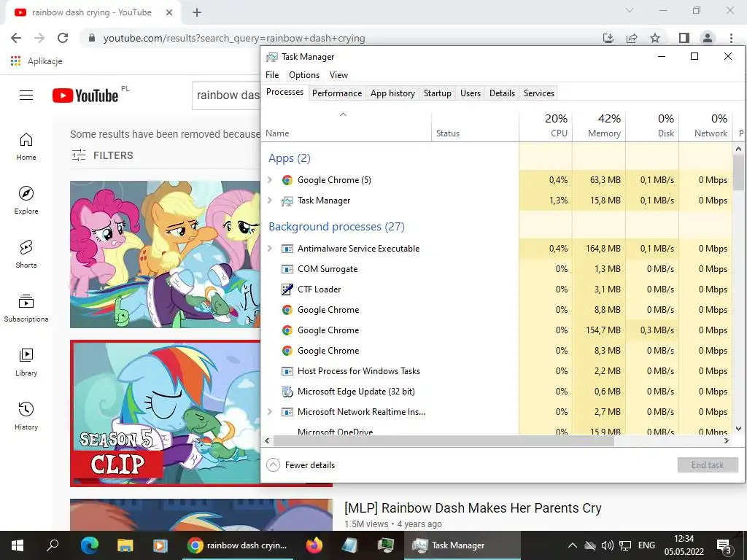Sort processes by Name column
This screenshot has height=560, width=747.
347,126
